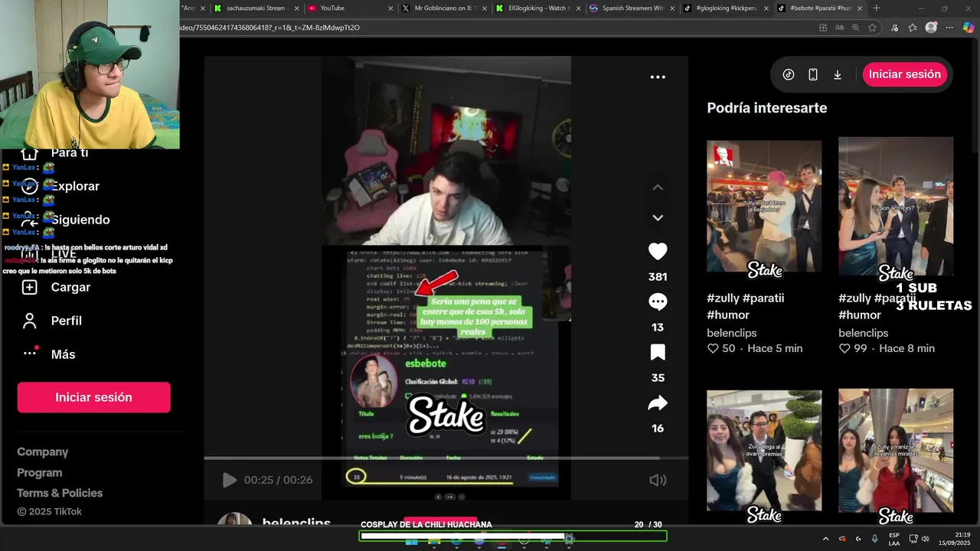Image resolution: width=980 pixels, height=551 pixels.
Task: Open Perfil in the sidebar
Action: tap(66, 321)
